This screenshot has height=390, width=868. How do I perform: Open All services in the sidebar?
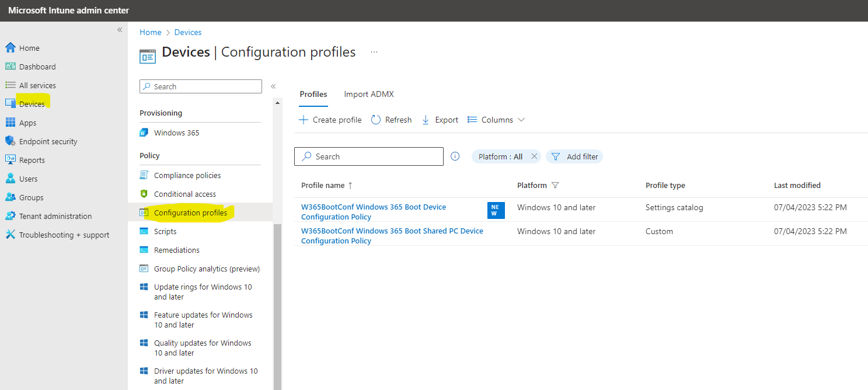37,85
